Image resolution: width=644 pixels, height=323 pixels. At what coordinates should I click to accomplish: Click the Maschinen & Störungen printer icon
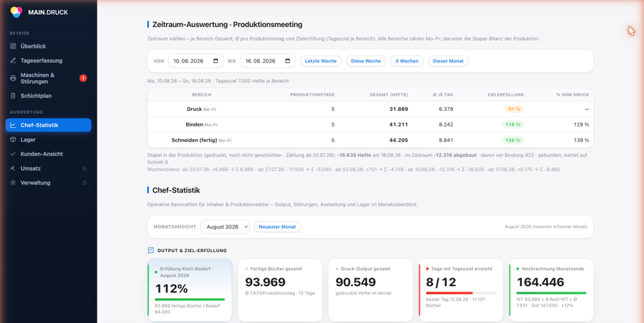coord(13,78)
